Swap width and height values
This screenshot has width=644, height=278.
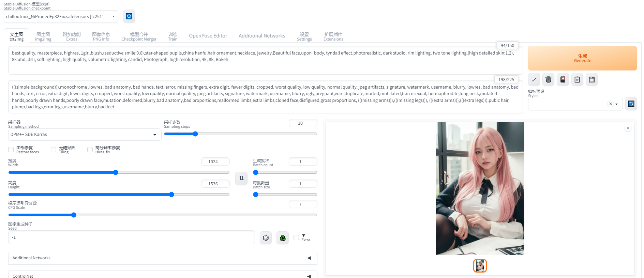pos(241,178)
